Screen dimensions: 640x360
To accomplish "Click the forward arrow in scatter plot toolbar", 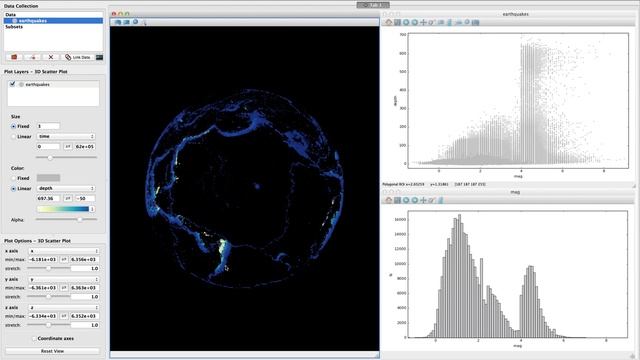I will point(414,22).
